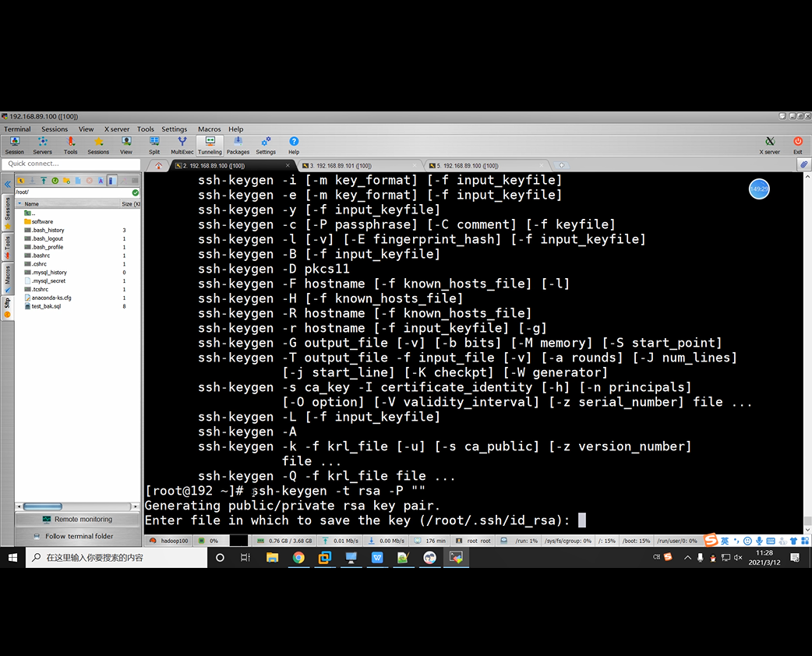
Task: Open the Macros vertical side tab
Action: coord(8,279)
